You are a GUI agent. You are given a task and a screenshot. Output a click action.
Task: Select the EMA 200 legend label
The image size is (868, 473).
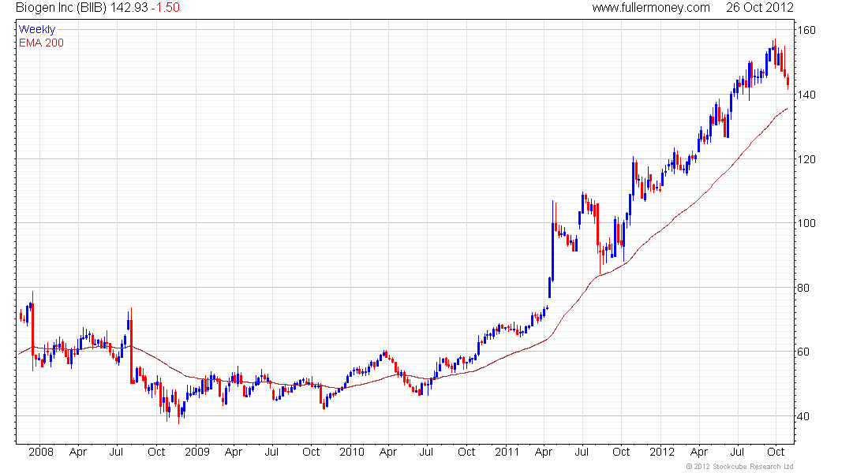coord(41,43)
